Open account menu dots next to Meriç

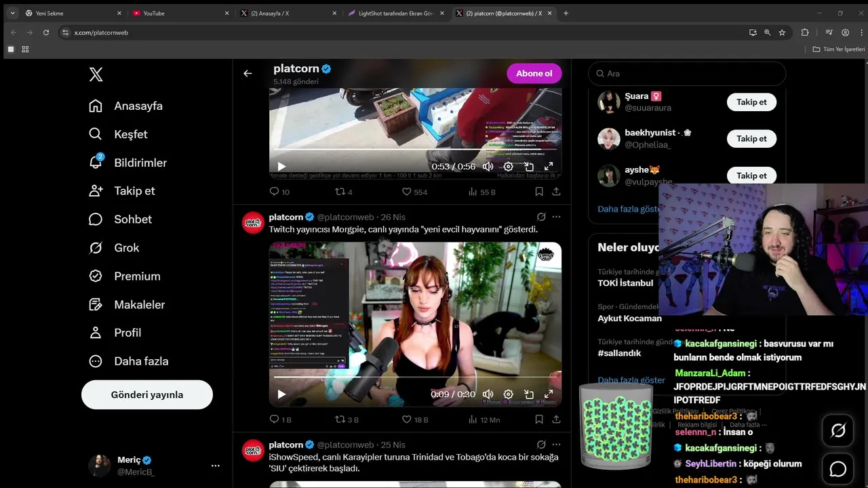point(215,466)
